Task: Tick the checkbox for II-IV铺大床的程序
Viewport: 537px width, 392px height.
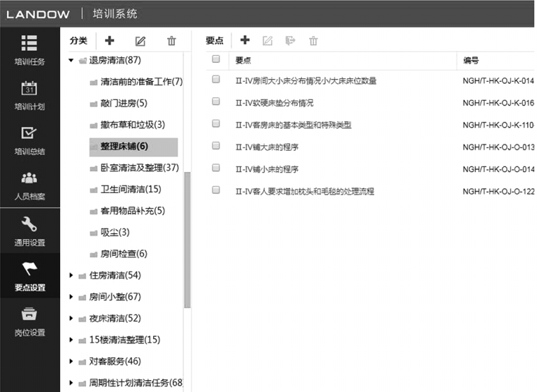Action: 216,146
